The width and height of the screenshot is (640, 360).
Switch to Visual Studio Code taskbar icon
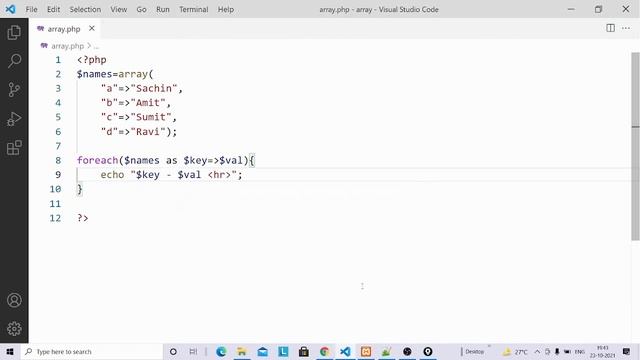click(x=345, y=351)
